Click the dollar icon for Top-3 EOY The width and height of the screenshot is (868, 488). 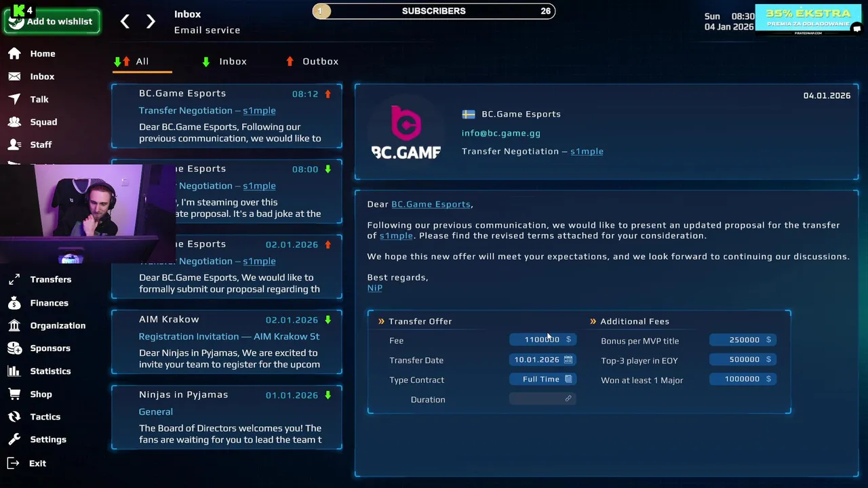[x=768, y=359]
